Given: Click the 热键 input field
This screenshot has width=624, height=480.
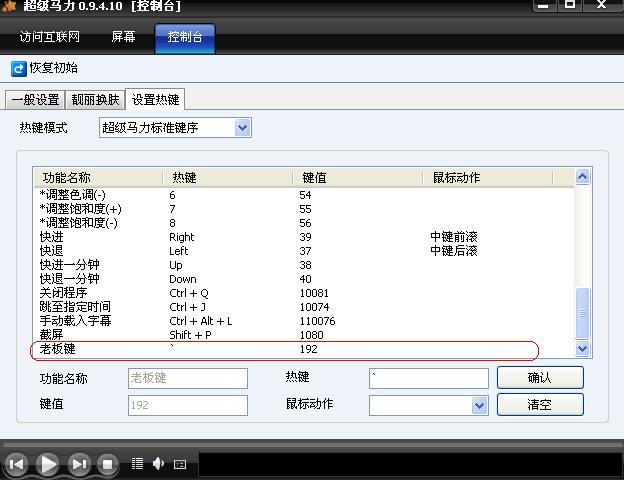Looking at the screenshot, I should point(429,378).
